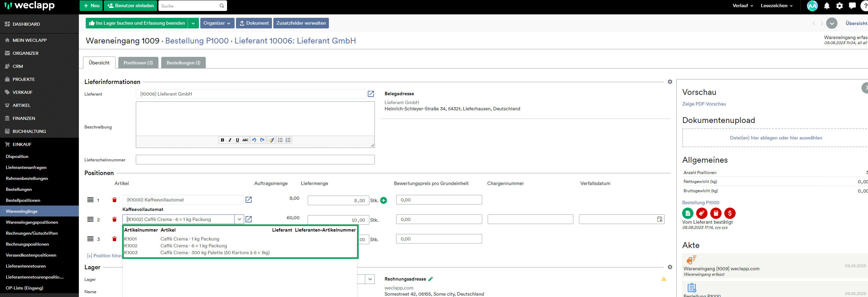Select K1001 Caffè Crema - 1 kg Packung from list
Image resolution: width=868 pixels, height=297 pixels.
(240, 239)
